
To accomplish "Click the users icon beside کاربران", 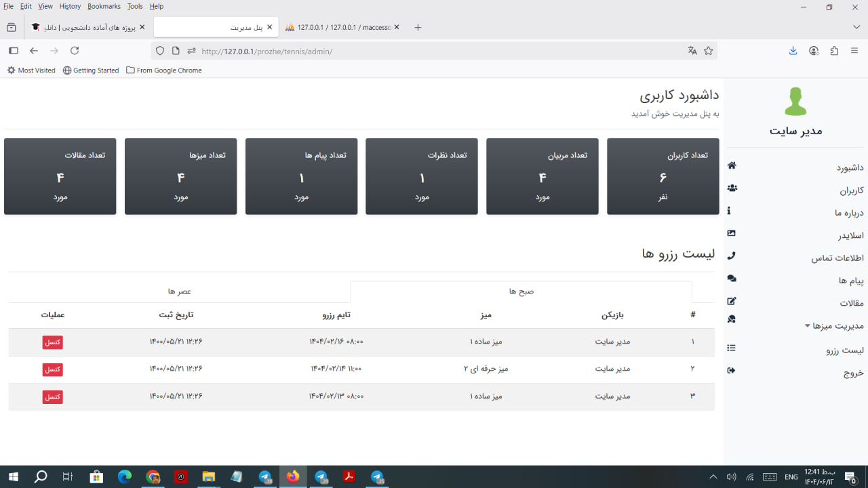I will coord(731,188).
